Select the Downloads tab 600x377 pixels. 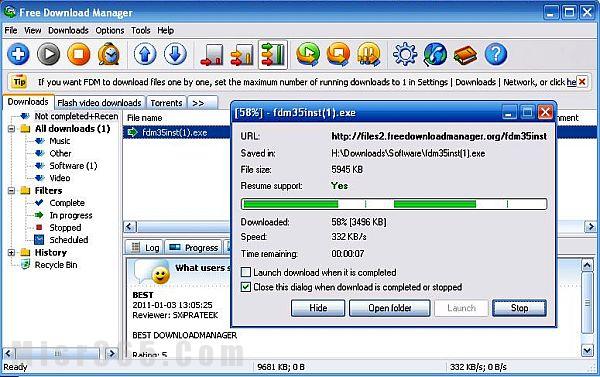28,101
